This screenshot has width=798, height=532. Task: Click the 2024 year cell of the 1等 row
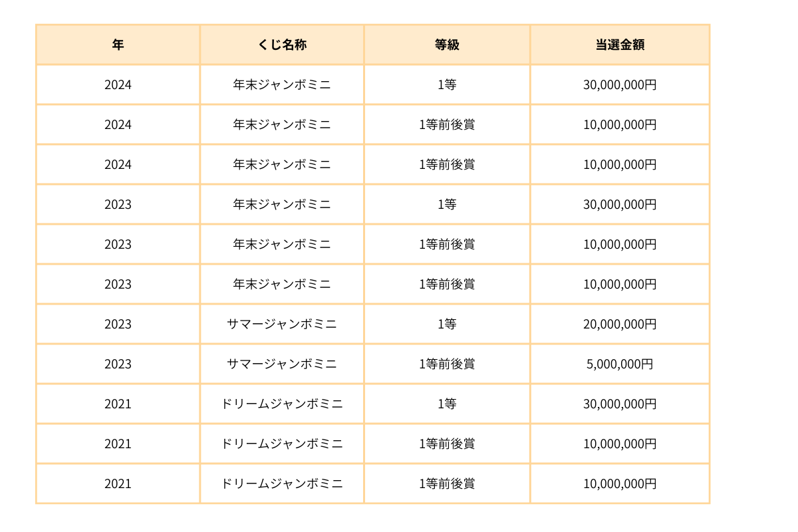point(118,84)
